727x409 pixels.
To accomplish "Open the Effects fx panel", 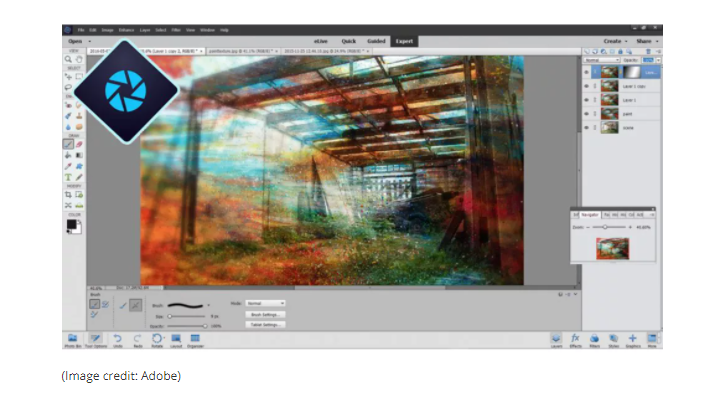I will coord(576,339).
